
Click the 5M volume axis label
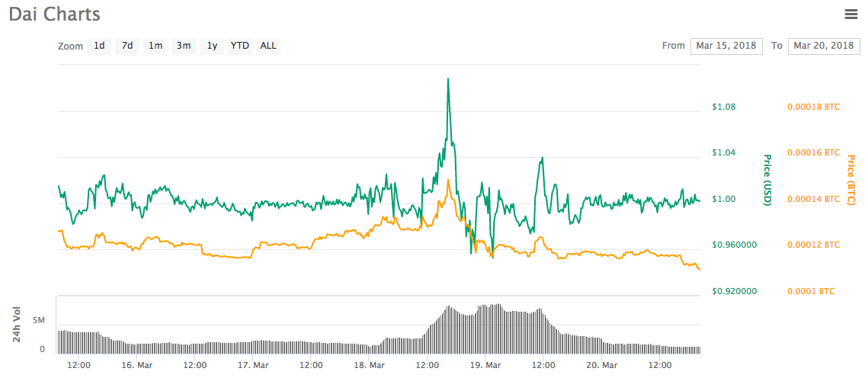point(38,322)
